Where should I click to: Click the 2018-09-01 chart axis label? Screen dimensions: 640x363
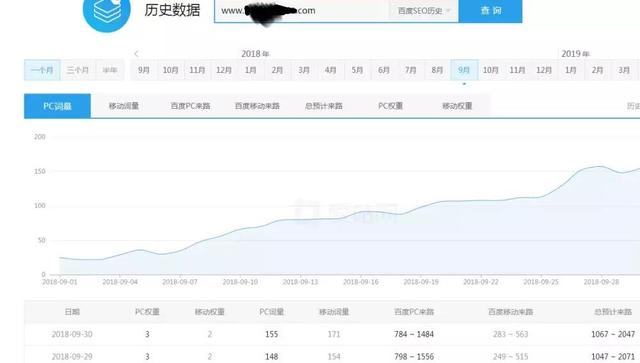click(60, 282)
